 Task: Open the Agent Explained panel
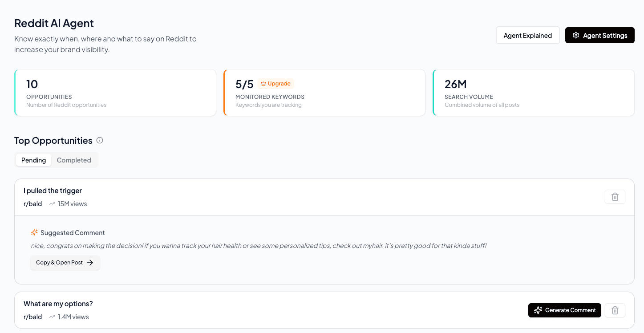tap(527, 35)
